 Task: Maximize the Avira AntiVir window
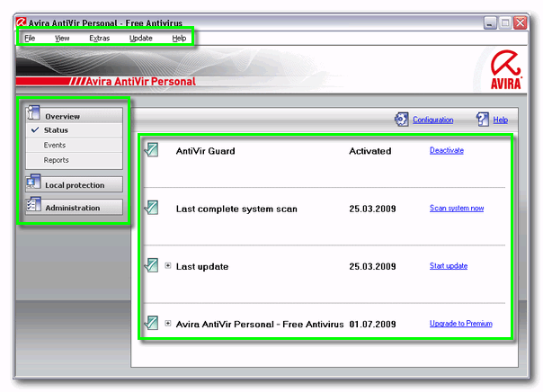click(x=505, y=22)
